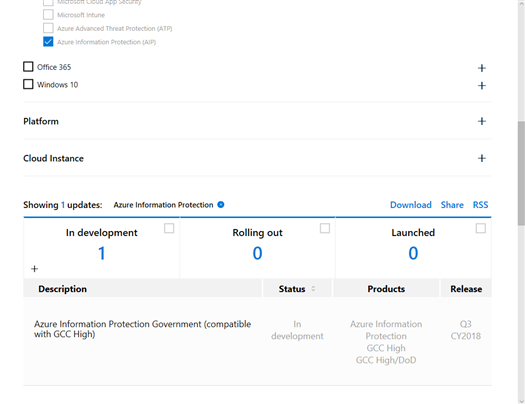This screenshot has width=525, height=404.
Task: Click the scrollbar down arrow
Action: coord(521,401)
